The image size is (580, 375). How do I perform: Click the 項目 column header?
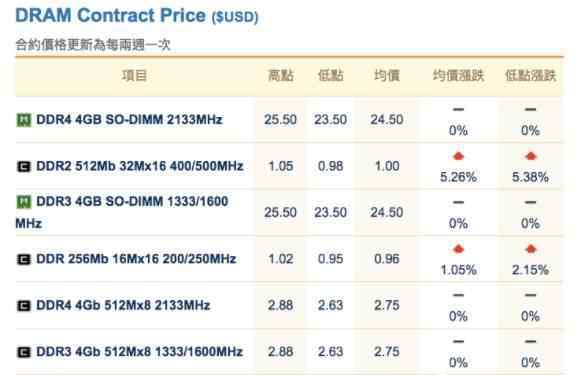click(135, 76)
